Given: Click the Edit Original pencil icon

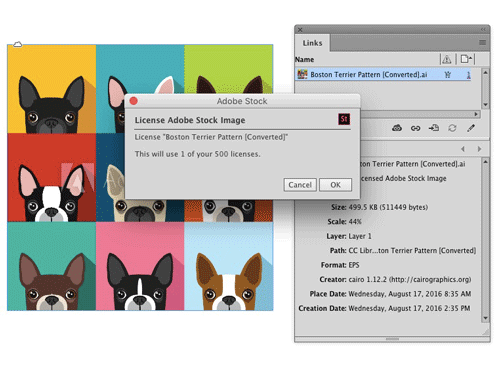Looking at the screenshot, I should point(471,128).
